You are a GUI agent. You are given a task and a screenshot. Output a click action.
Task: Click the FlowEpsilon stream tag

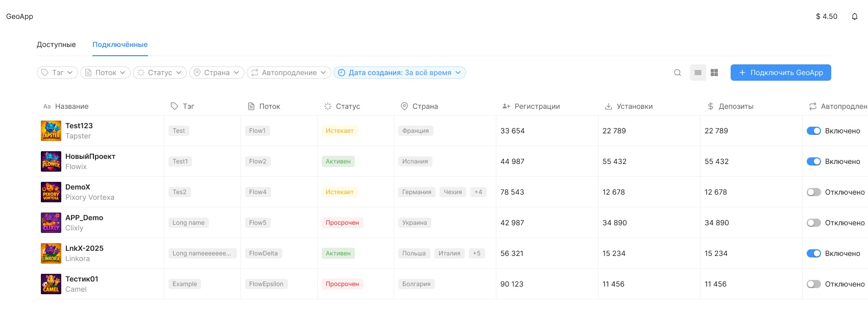[x=266, y=284]
